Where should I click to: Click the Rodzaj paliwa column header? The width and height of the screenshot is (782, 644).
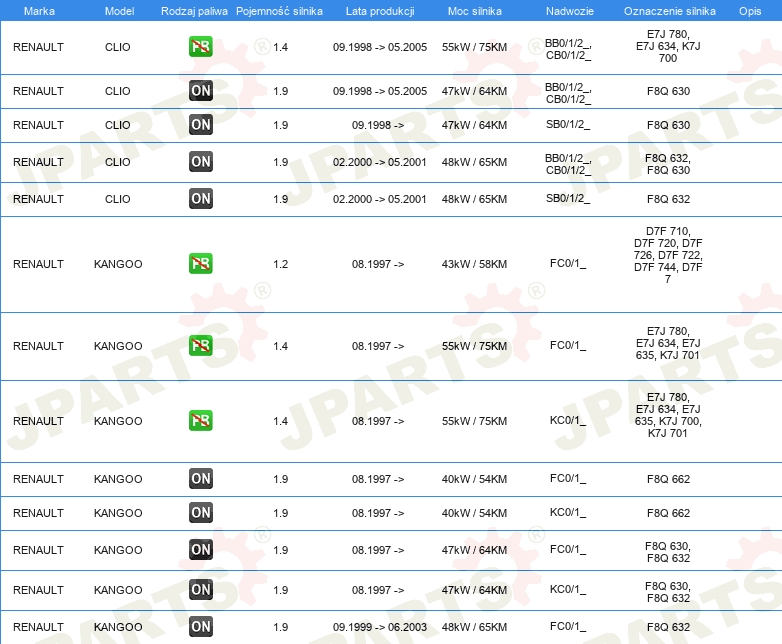194,11
